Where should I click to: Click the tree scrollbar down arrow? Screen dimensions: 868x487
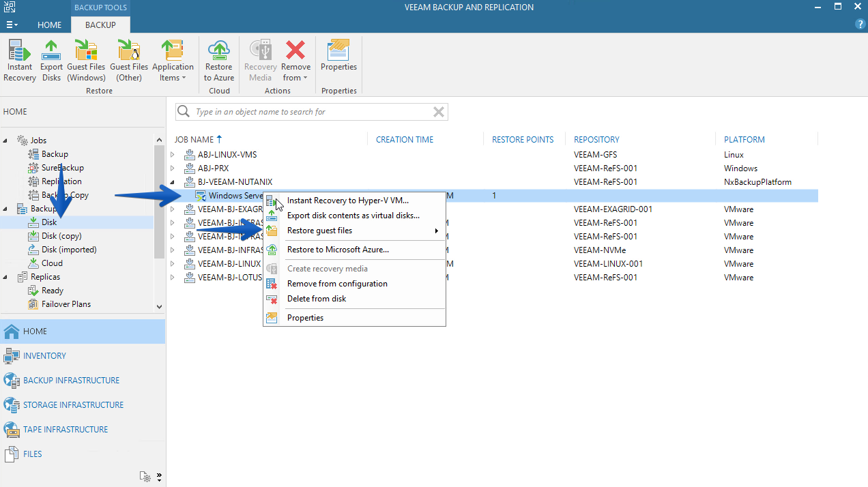point(159,308)
